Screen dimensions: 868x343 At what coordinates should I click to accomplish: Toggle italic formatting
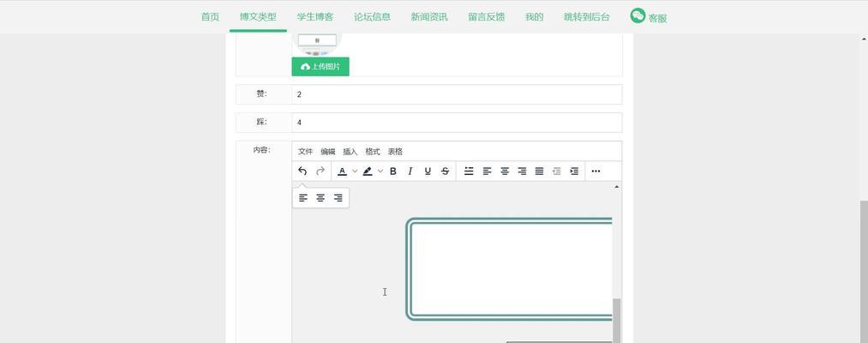coord(410,171)
